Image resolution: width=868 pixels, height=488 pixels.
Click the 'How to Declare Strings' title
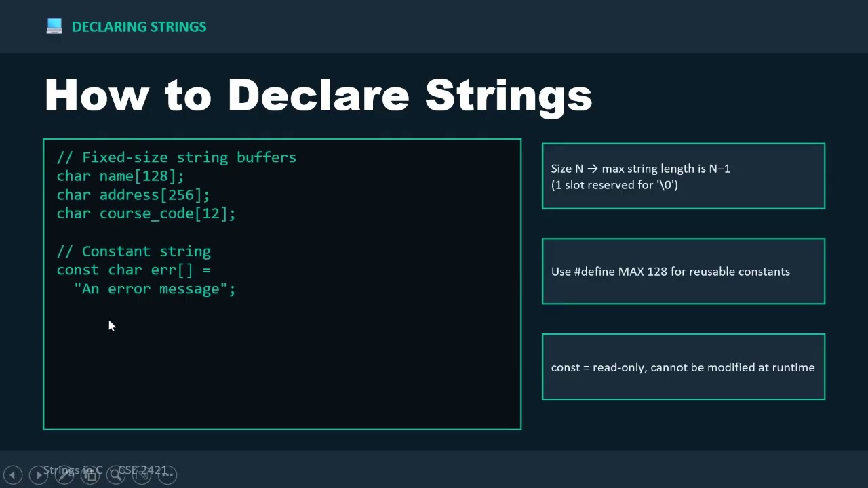pos(319,96)
